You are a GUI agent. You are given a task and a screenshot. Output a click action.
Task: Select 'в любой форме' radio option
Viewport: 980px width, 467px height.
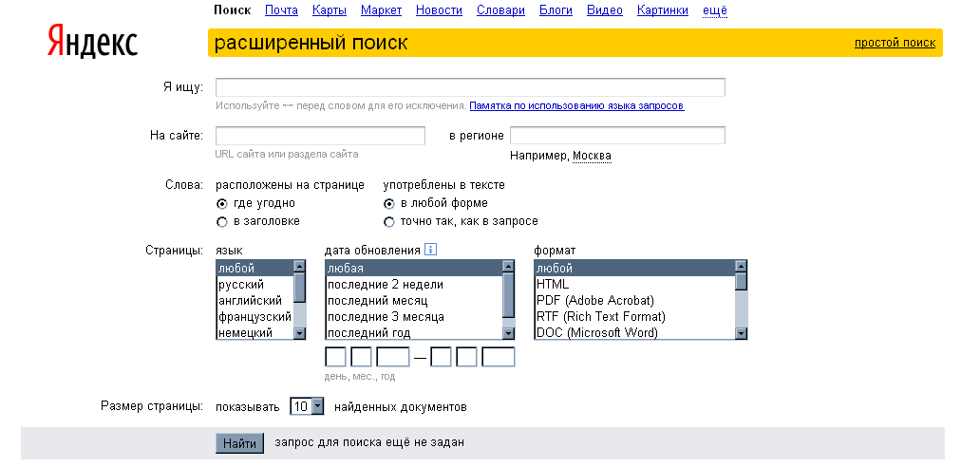tap(389, 203)
